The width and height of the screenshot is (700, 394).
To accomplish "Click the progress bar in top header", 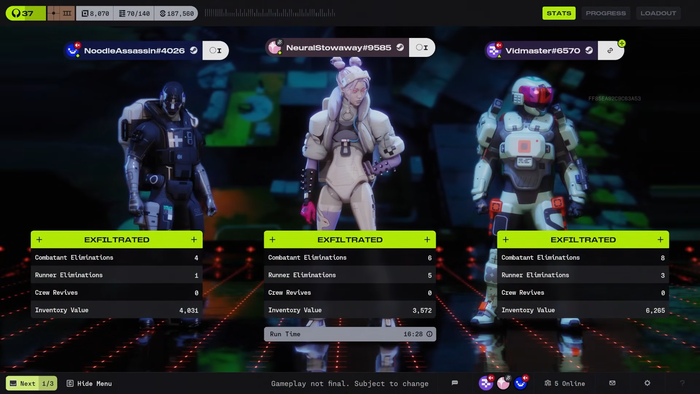I will click(270, 13).
